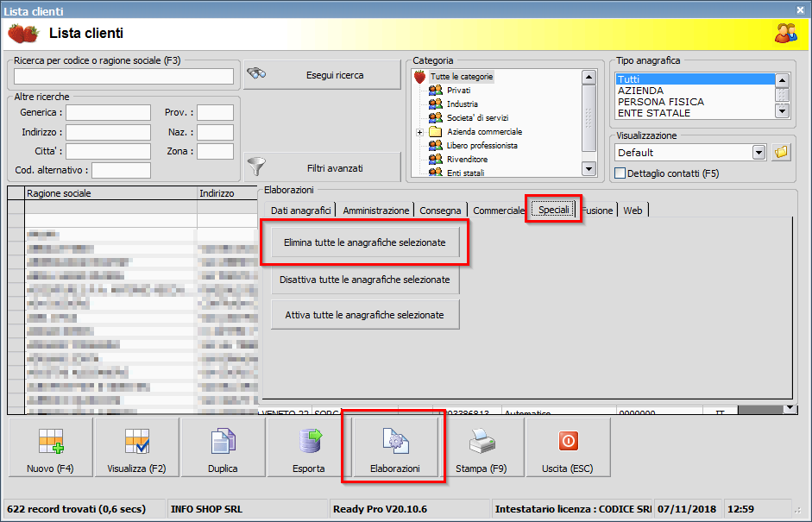The image size is (812, 522).
Task: Click Attiva tutte le anagrafiche selezionate
Action: tap(364, 315)
